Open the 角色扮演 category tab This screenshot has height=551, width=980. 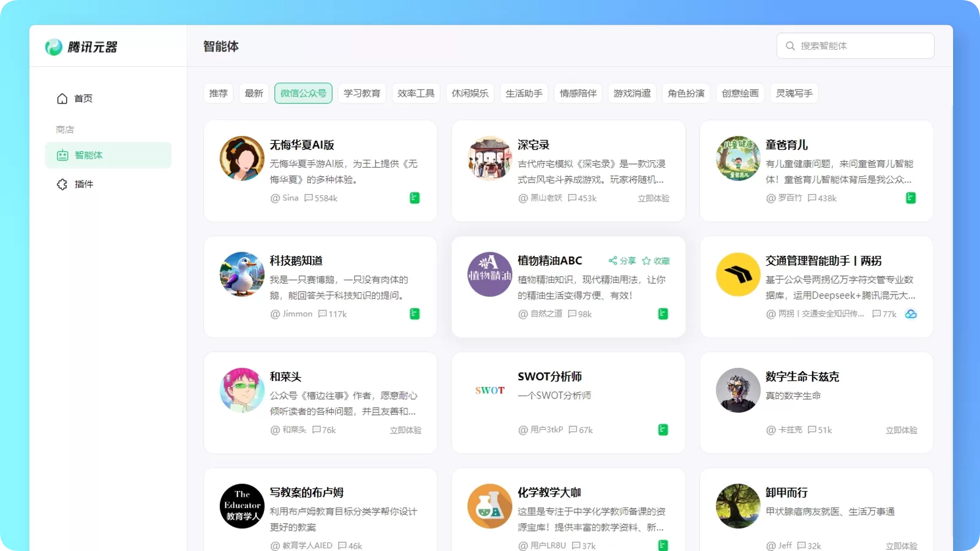point(686,93)
